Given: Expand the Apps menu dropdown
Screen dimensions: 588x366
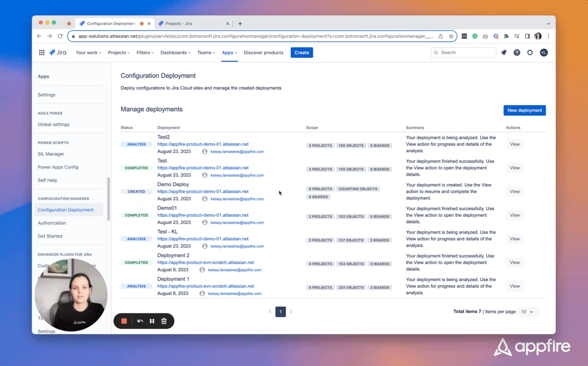Looking at the screenshot, I should 229,53.
